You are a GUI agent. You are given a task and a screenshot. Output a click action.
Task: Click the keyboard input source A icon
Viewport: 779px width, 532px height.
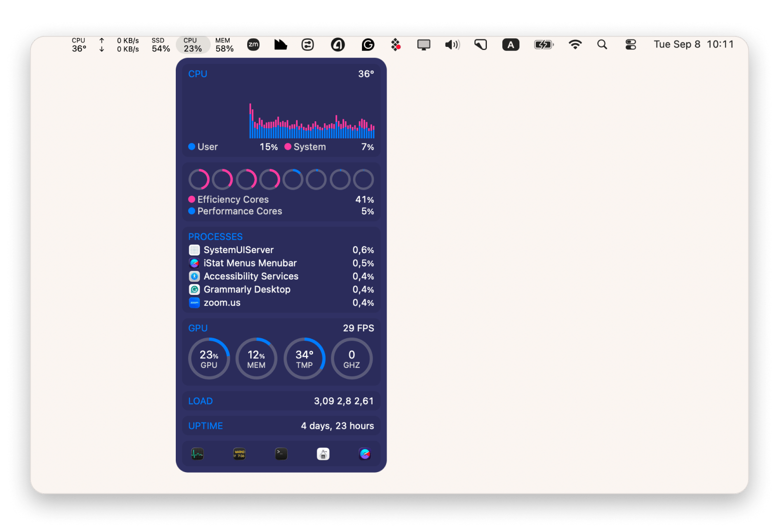tap(511, 45)
